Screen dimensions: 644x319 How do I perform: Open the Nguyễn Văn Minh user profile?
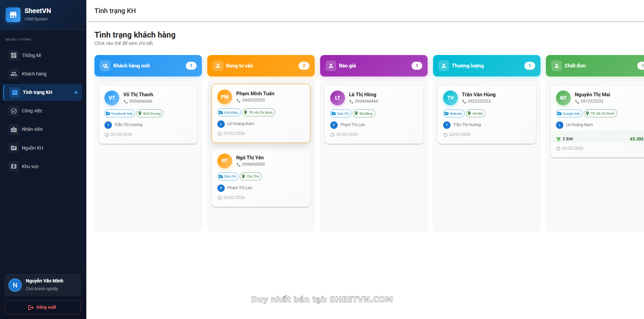click(43, 285)
